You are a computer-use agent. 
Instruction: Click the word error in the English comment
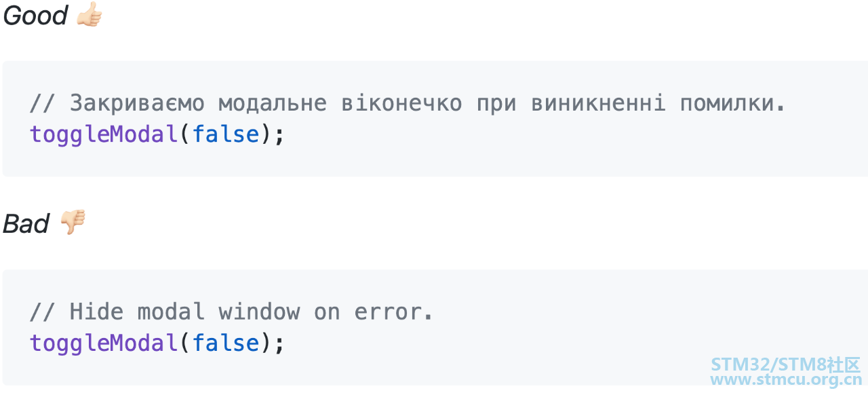point(387,312)
